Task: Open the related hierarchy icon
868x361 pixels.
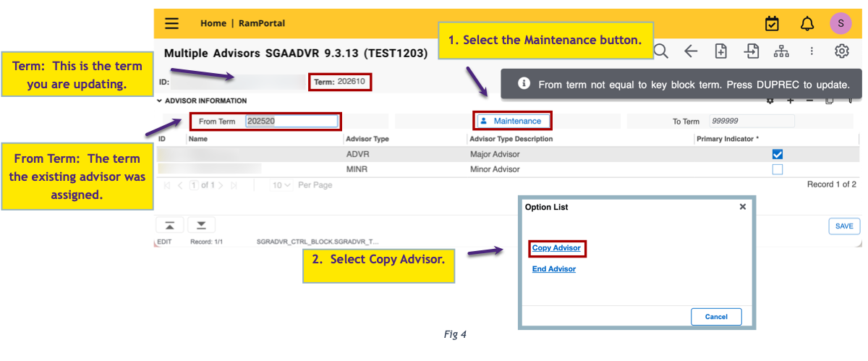Action: click(x=781, y=51)
